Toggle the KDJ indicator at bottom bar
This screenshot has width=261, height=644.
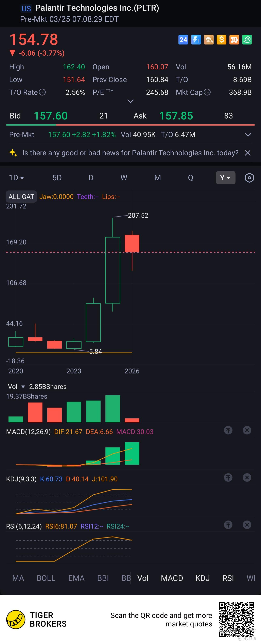(x=203, y=578)
